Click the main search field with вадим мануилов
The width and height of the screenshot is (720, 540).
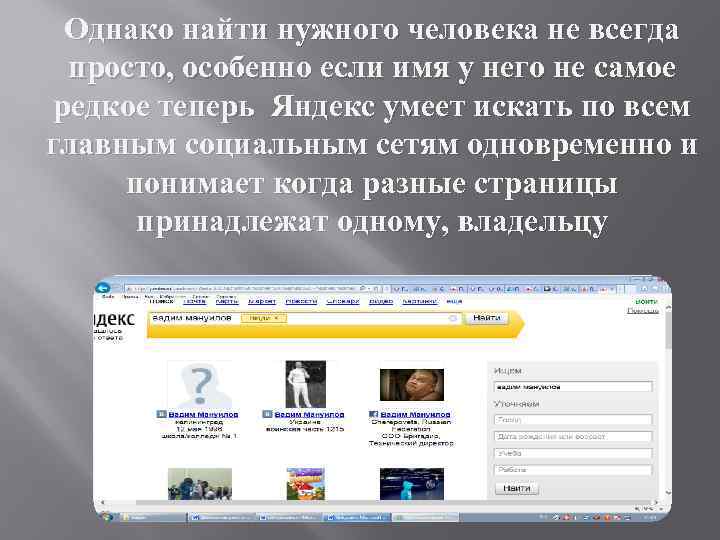coord(305,318)
